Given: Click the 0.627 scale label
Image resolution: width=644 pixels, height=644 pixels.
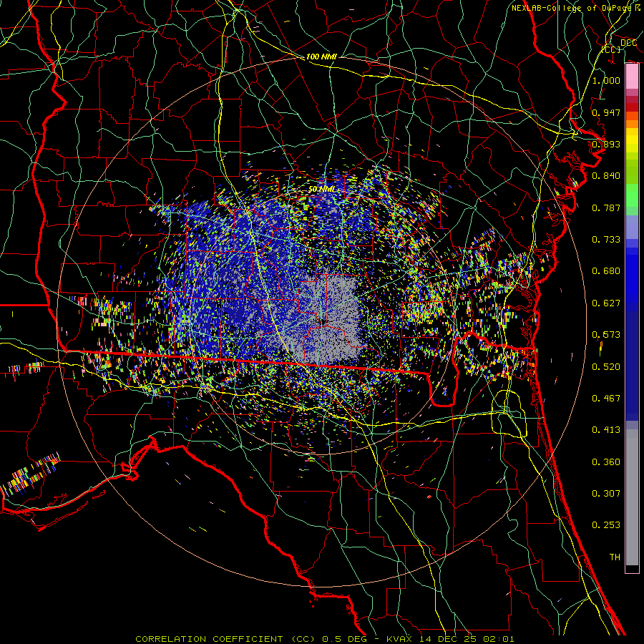Looking at the screenshot, I should 606,303.
